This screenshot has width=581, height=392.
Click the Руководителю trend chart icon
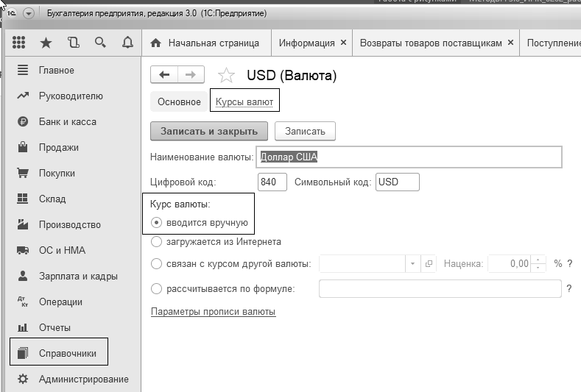23,96
